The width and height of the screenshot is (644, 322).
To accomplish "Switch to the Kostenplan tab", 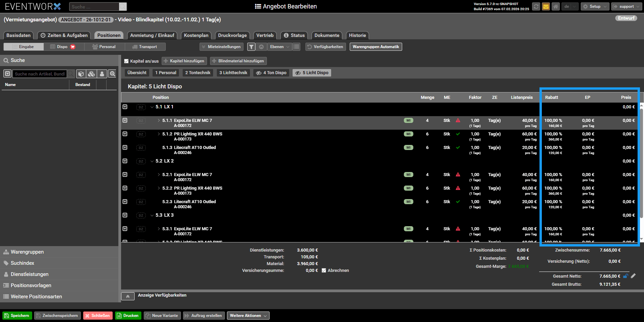I will [196, 35].
